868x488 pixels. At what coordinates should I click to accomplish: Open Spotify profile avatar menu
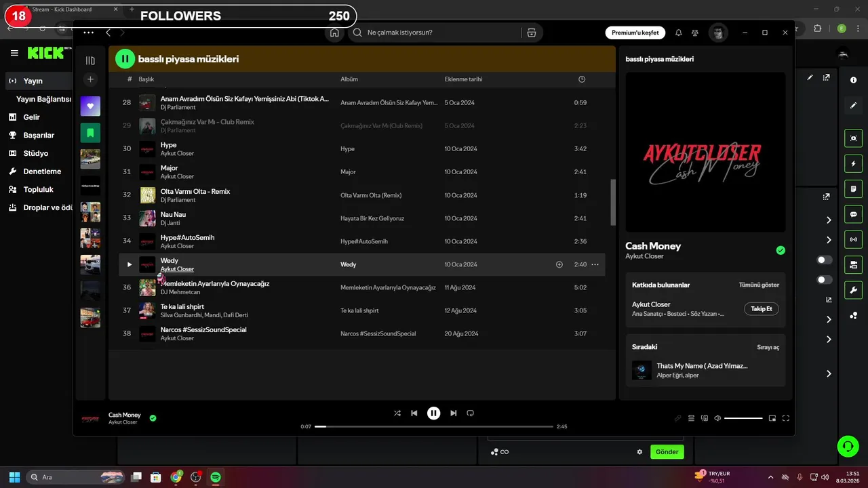(718, 33)
